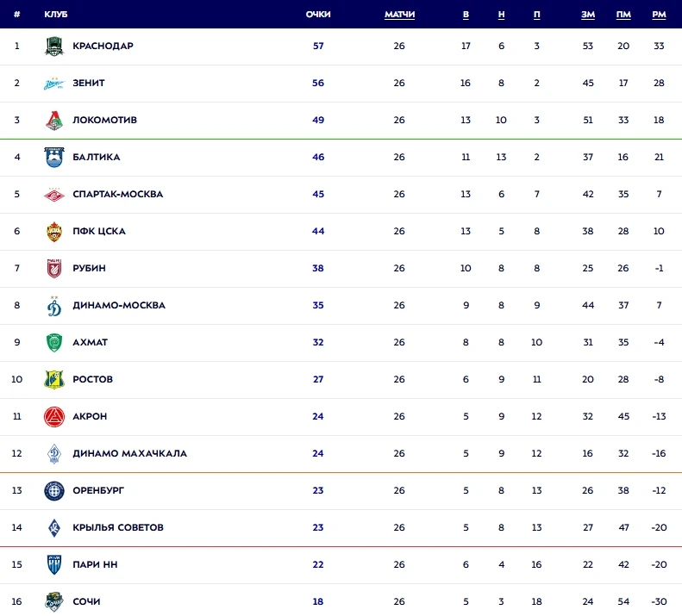This screenshot has height=616, width=682.
Task: Click the Krasnodar club crest icon
Action: (x=54, y=46)
